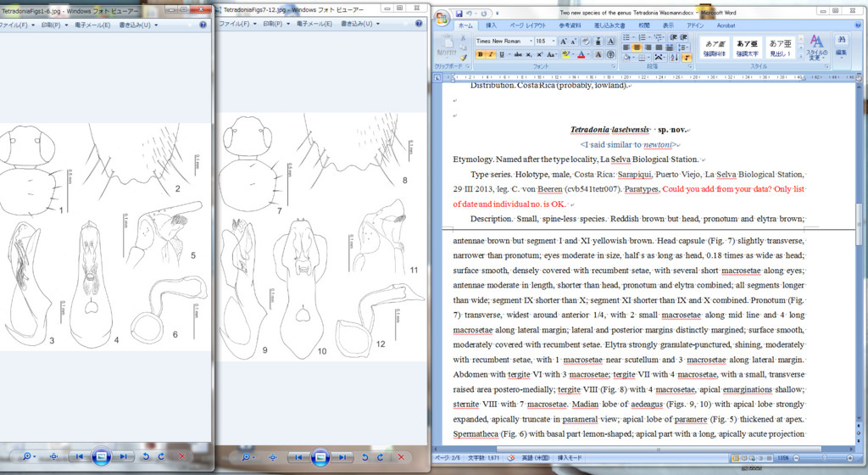Image resolution: width=868 pixels, height=475 pixels.
Task: Open the font name dropdown Times New Roman
Action: pyautogui.click(x=531, y=41)
